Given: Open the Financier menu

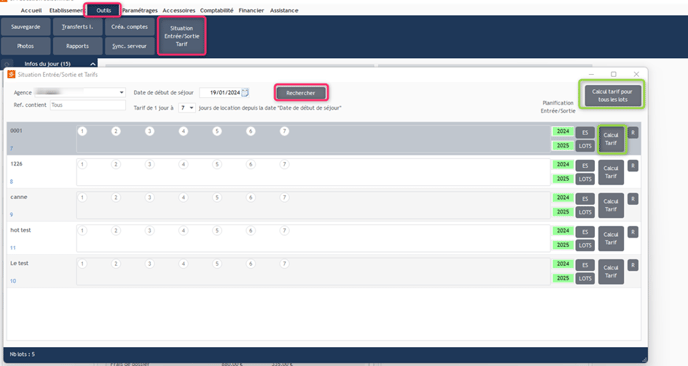Looking at the screenshot, I should coord(251,10).
